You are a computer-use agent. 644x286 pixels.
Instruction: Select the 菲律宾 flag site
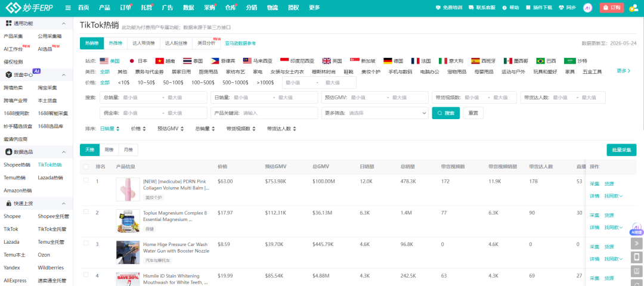[x=224, y=61]
